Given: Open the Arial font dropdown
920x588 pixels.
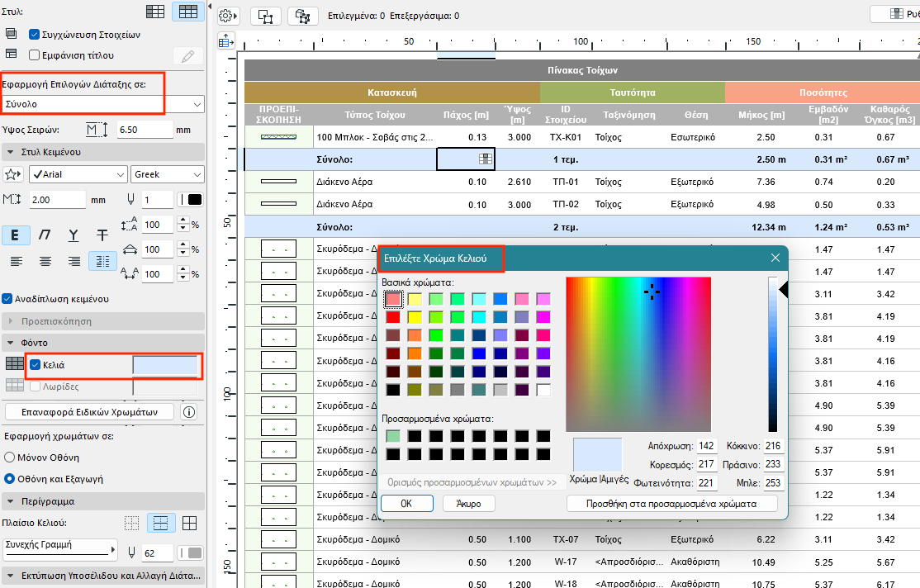Looking at the screenshot, I should [x=78, y=174].
